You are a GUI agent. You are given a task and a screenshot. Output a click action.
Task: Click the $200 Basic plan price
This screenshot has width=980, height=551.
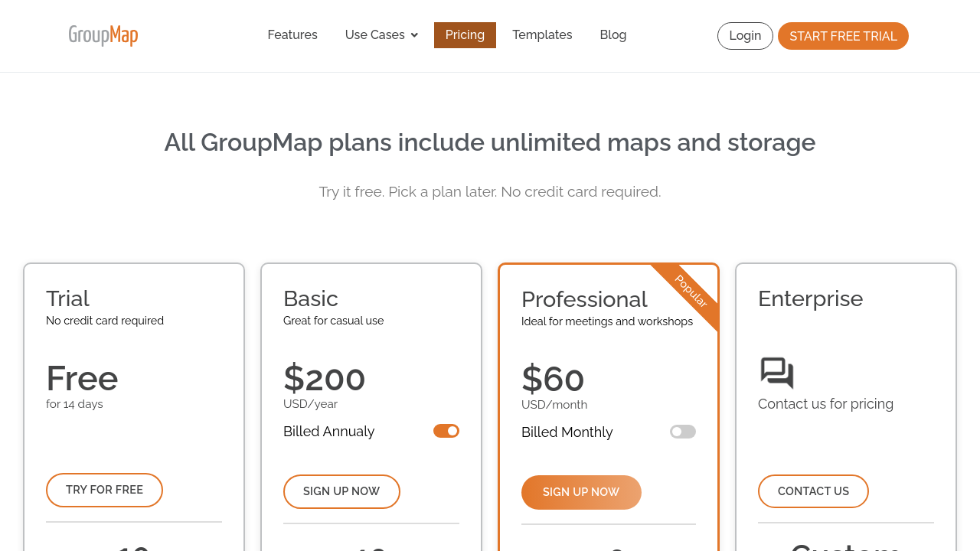point(325,379)
